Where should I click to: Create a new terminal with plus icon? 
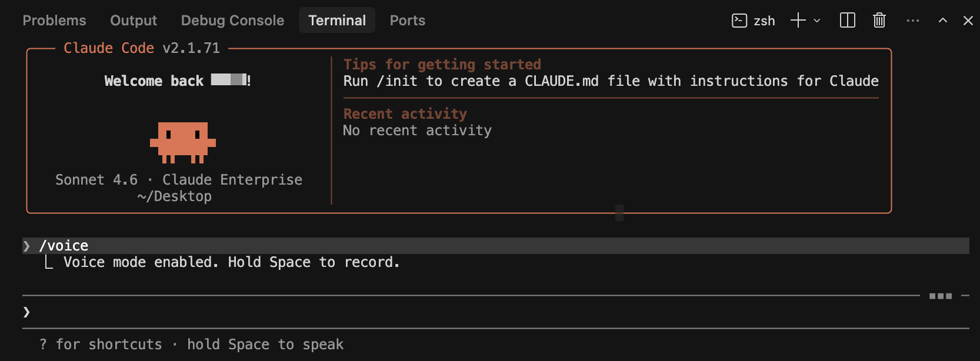pyautogui.click(x=798, y=21)
